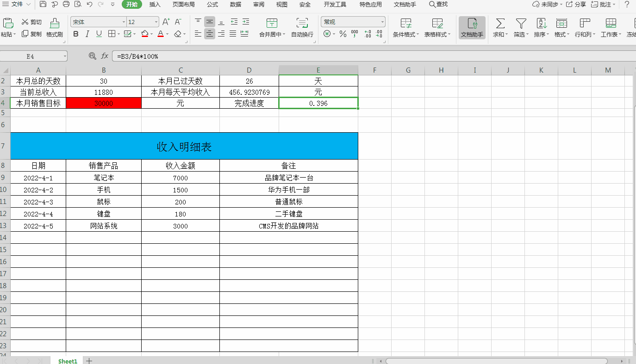This screenshot has height=364, width=636.
Task: Click the Filter (筛选) funnel icon
Action: point(521,23)
